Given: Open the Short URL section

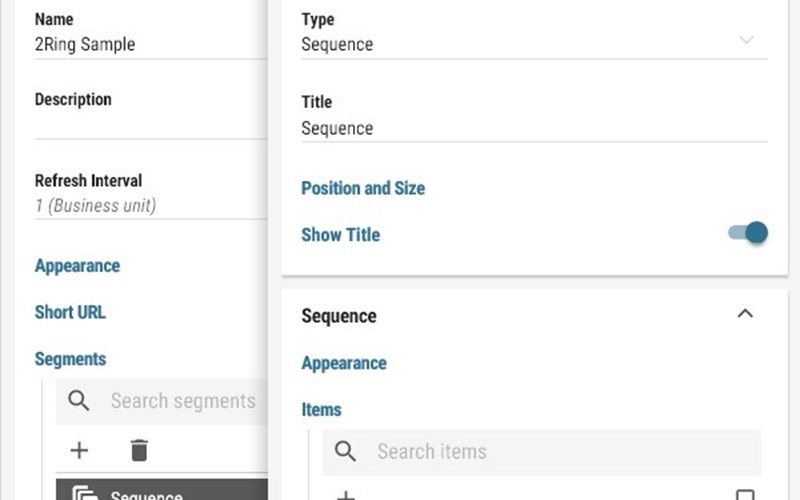Looking at the screenshot, I should coord(70,312).
